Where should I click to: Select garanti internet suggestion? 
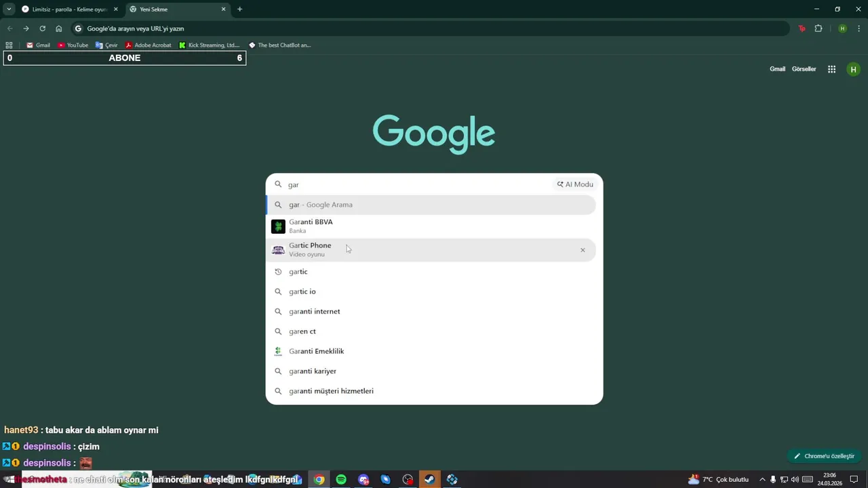[431, 312]
